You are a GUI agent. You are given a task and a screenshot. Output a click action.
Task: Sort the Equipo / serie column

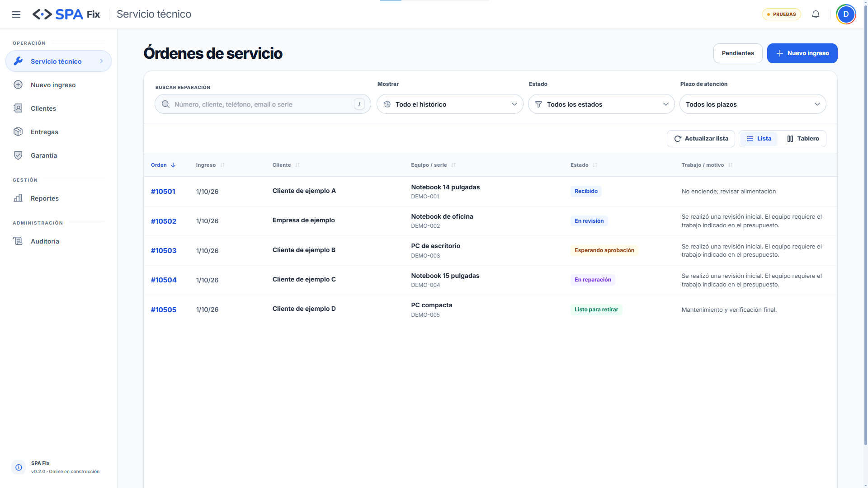click(453, 165)
